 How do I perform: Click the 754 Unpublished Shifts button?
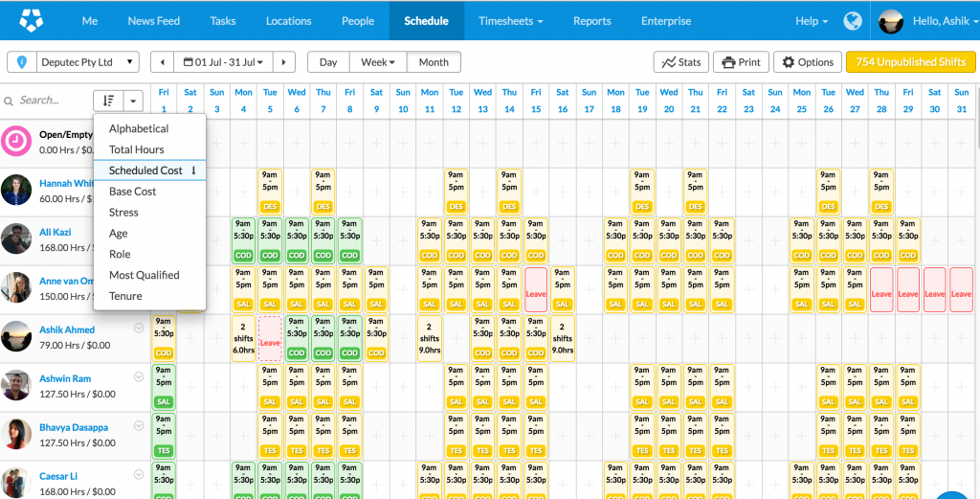(x=910, y=62)
